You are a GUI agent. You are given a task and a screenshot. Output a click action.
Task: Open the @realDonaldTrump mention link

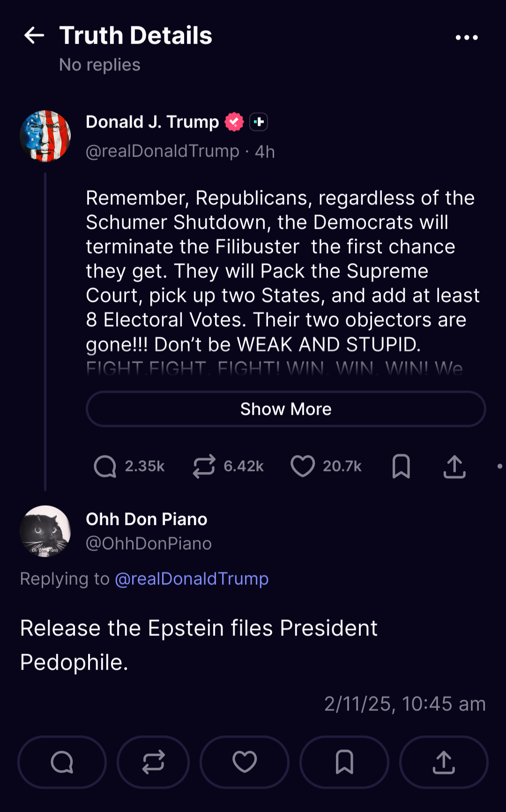192,579
